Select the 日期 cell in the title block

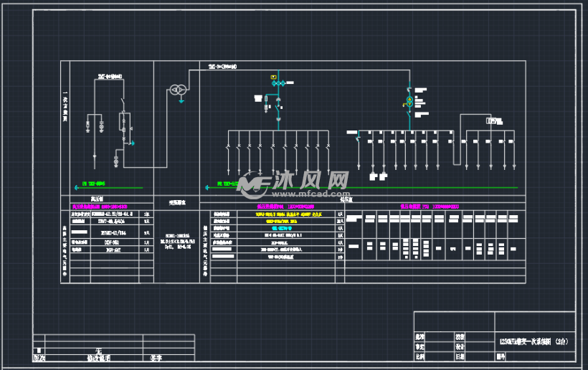(x=460, y=356)
